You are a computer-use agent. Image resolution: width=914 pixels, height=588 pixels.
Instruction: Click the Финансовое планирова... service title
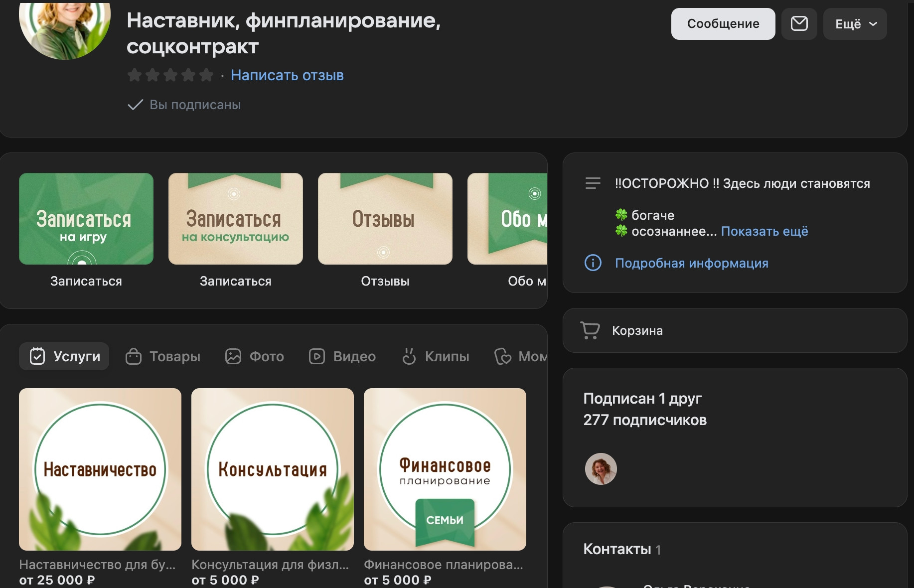(x=444, y=565)
